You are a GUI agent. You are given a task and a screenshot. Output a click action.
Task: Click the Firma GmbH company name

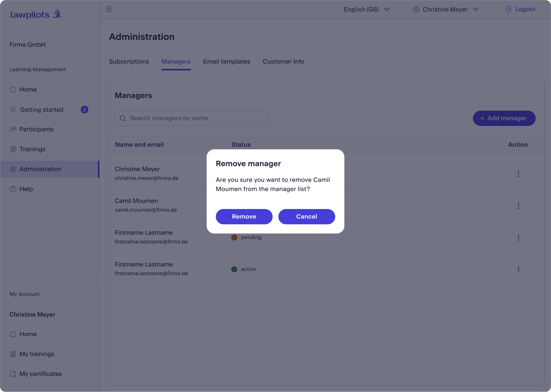tap(28, 45)
